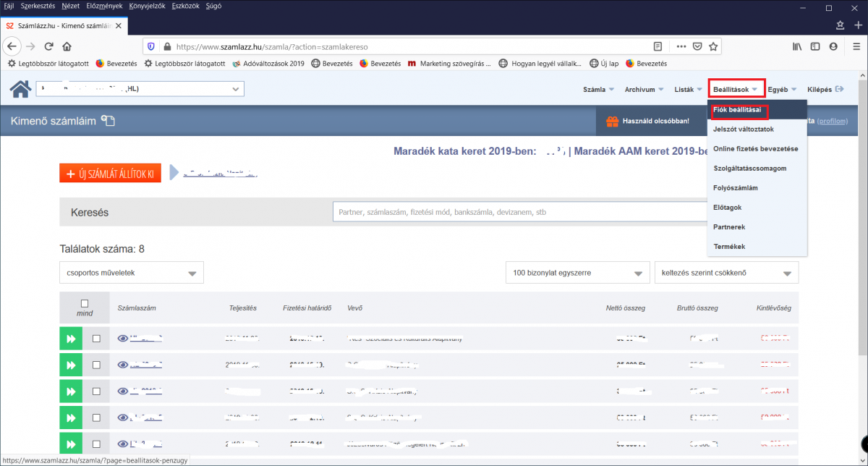Select 'Szolgáltatáscsomagom' menu item
Image resolution: width=868 pixels, height=466 pixels.
757,168
